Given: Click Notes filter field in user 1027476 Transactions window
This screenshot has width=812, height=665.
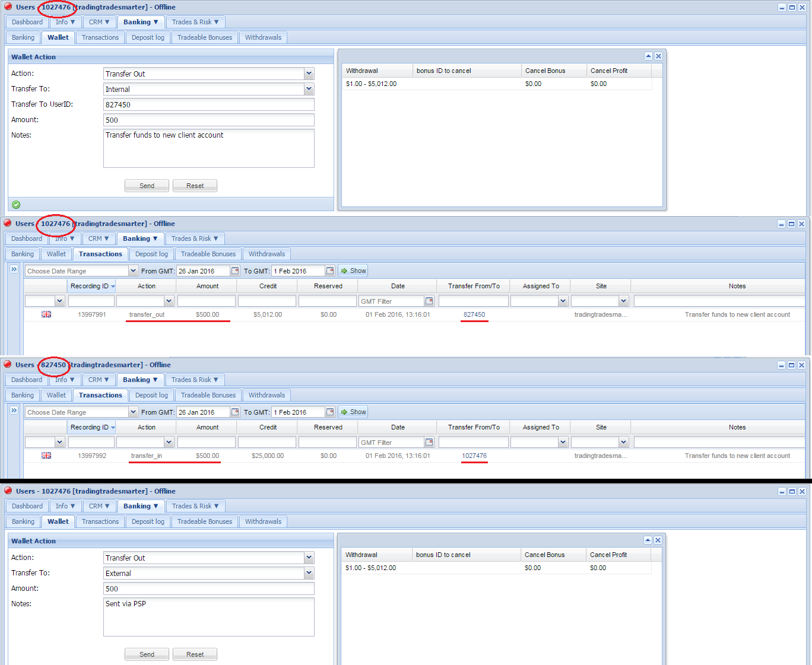Looking at the screenshot, I should click(719, 301).
